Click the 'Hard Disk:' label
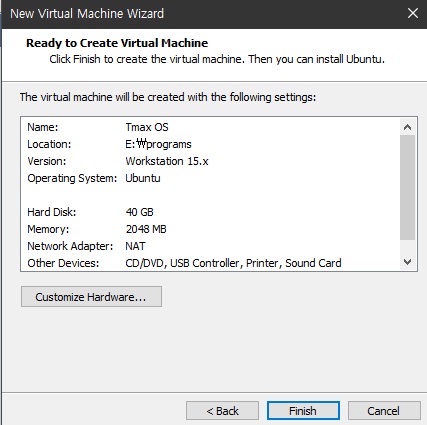 pyautogui.click(x=52, y=212)
